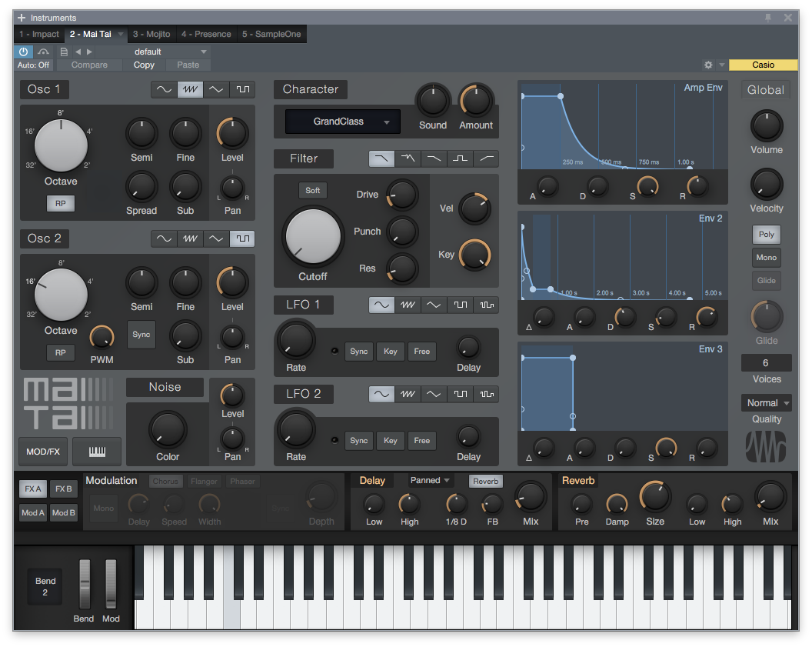
Task: Toggle the instrument power button
Action: pyautogui.click(x=23, y=52)
